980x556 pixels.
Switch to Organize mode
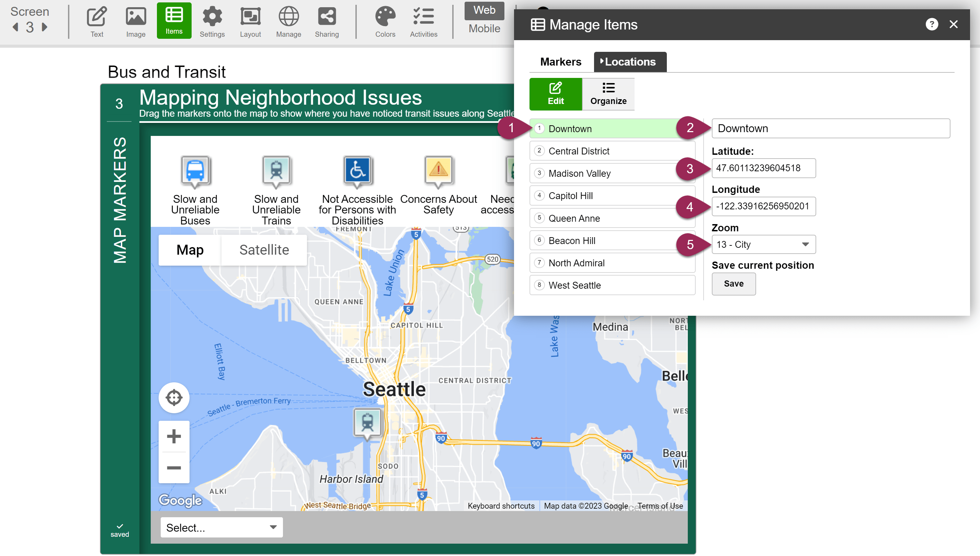(x=608, y=94)
